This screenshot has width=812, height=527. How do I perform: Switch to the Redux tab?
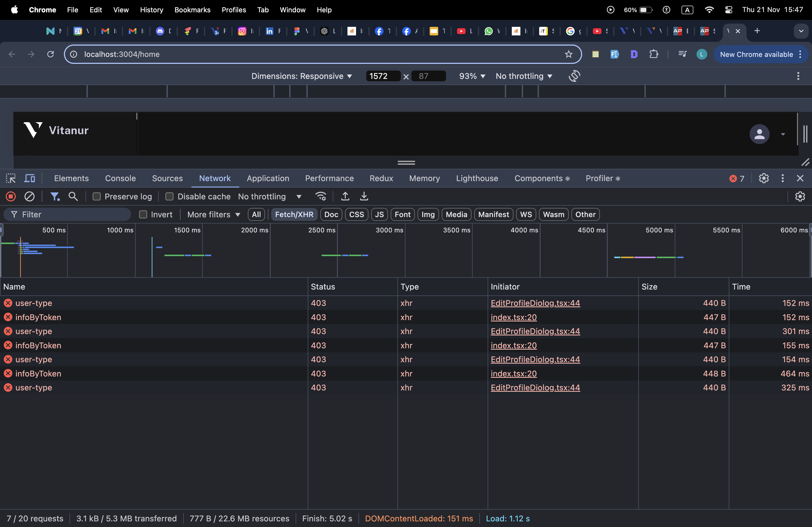(x=381, y=178)
